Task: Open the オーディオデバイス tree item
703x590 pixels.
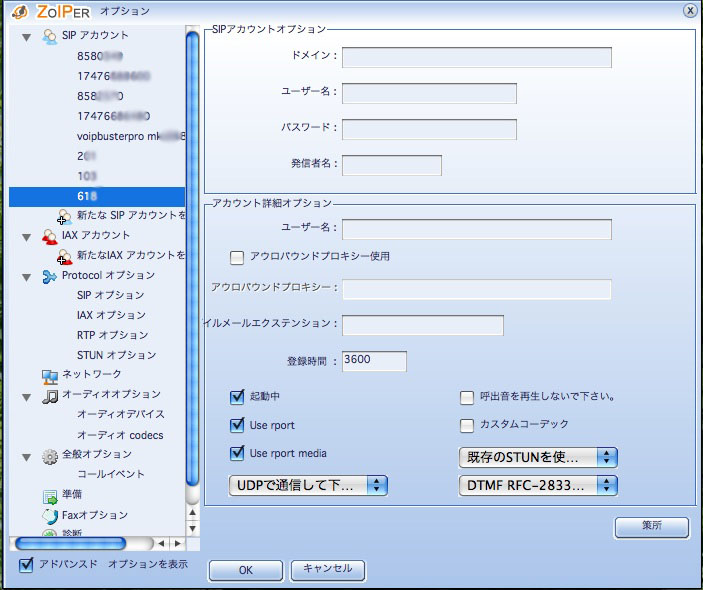Action: (121, 414)
